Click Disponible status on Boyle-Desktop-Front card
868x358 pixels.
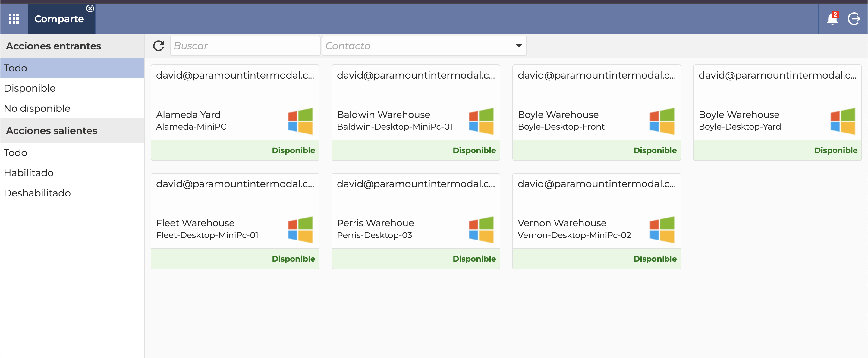(655, 151)
